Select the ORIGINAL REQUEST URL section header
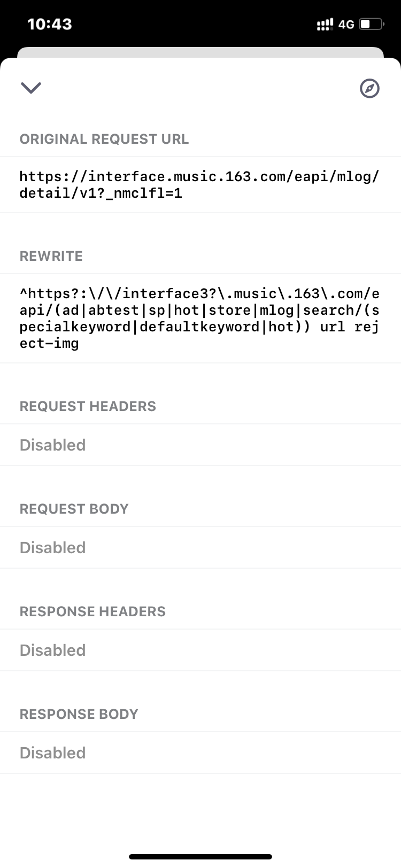The height and width of the screenshot is (868, 401). (x=104, y=139)
